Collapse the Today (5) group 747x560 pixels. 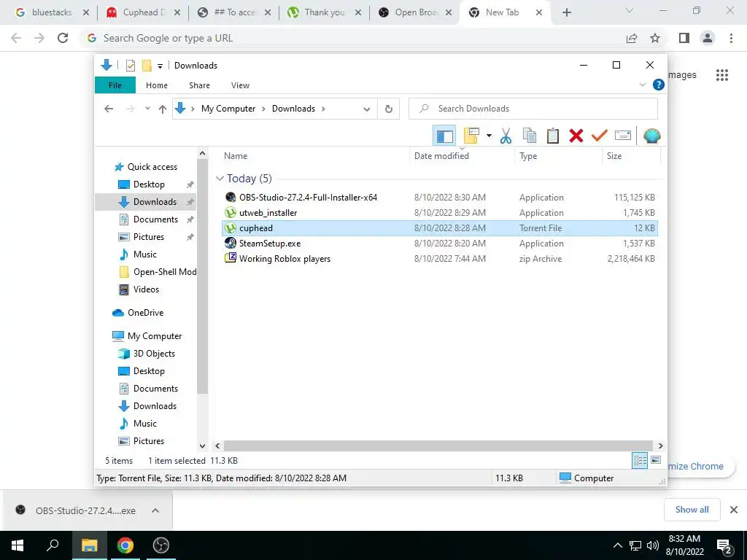(x=220, y=179)
